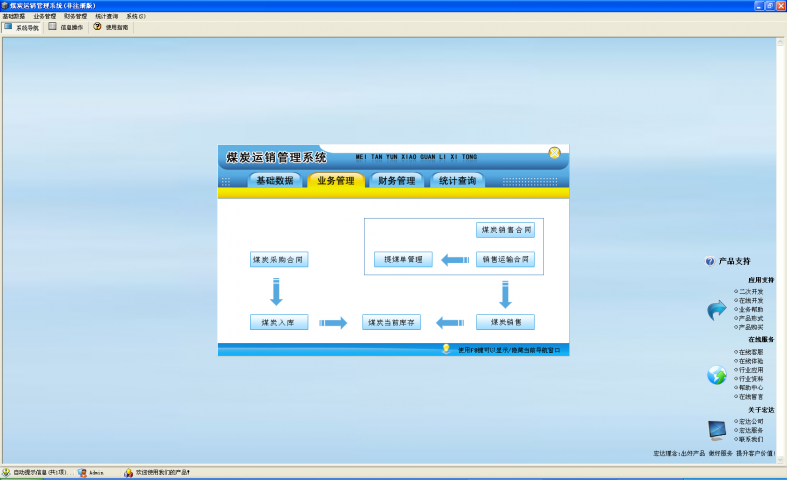The height and width of the screenshot is (480, 787).
Task: Click the 煤炭当前库存 button
Action: 391,323
